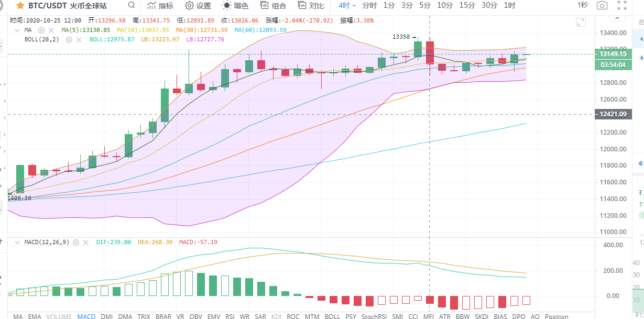The height and width of the screenshot is (319, 644).
Task: Toggle VOLUME indicator in bottom bar
Action: (59, 316)
